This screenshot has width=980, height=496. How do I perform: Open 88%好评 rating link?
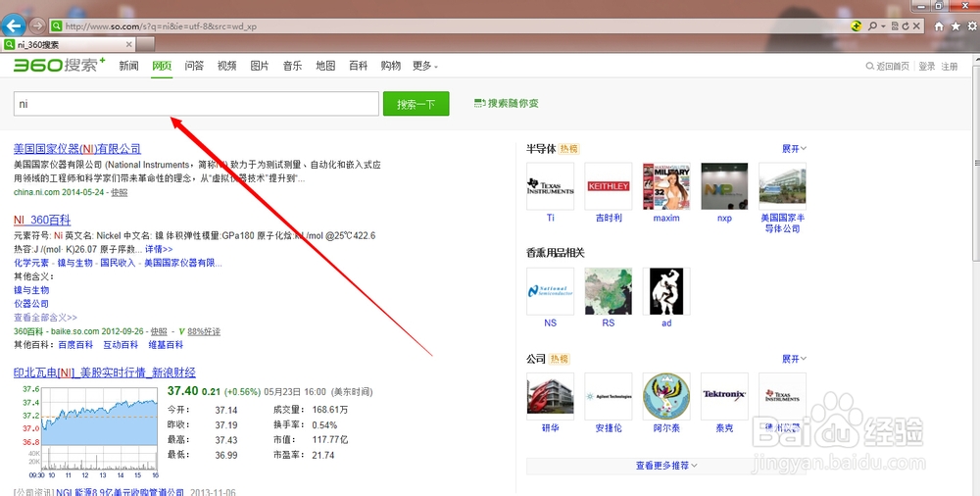pos(204,331)
